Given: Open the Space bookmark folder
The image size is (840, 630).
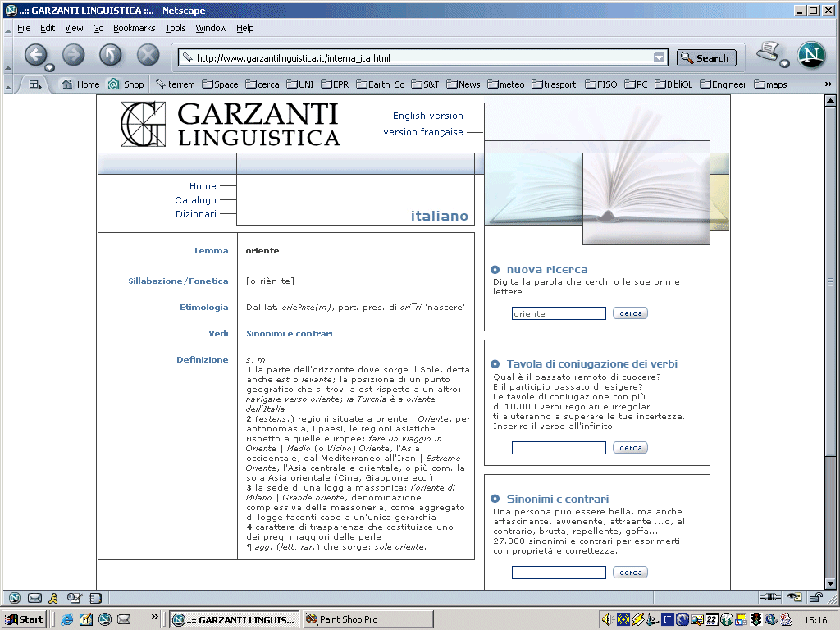Looking at the screenshot, I should pos(220,84).
